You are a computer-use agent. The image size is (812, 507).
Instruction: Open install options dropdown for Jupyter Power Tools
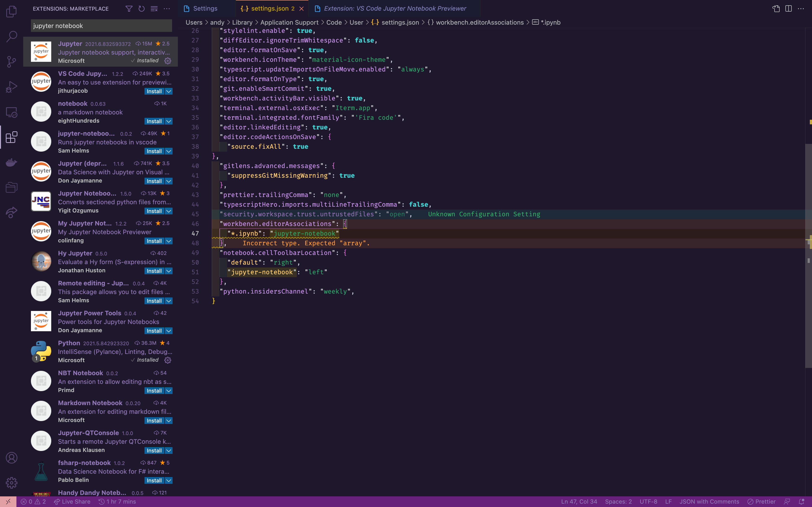(x=168, y=331)
